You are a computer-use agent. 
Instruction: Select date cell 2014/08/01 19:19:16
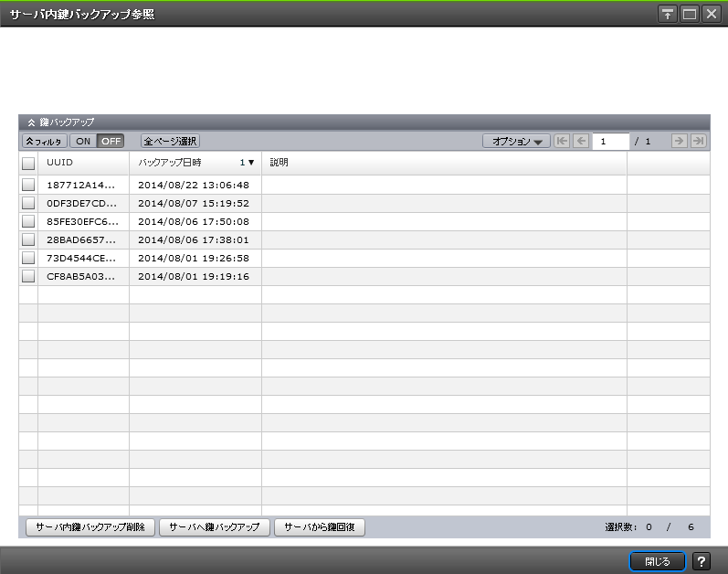tap(194, 276)
